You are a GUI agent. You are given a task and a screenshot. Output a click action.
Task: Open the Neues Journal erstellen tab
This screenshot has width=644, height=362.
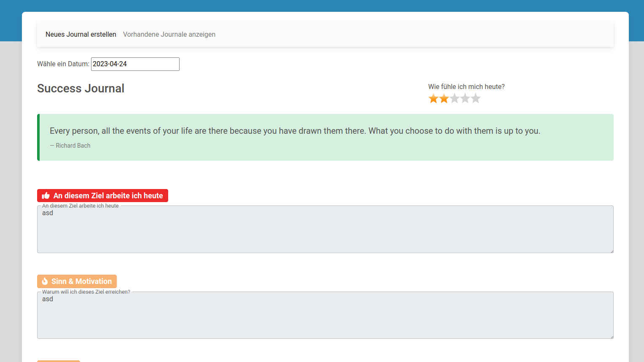81,35
